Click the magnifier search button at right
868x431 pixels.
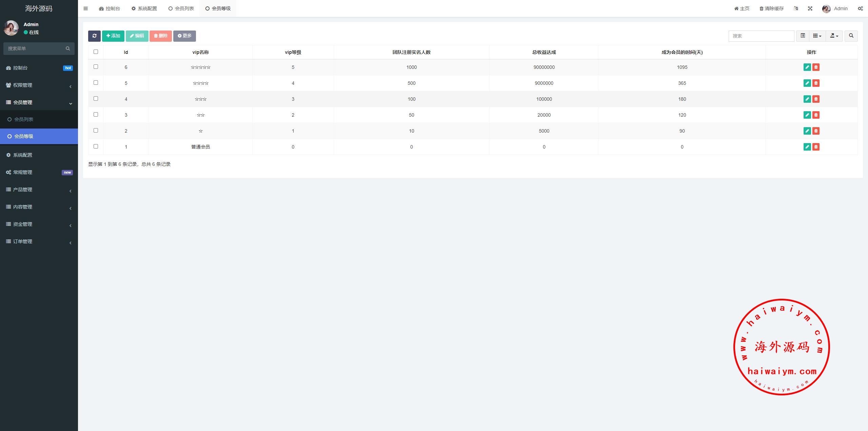[851, 36]
